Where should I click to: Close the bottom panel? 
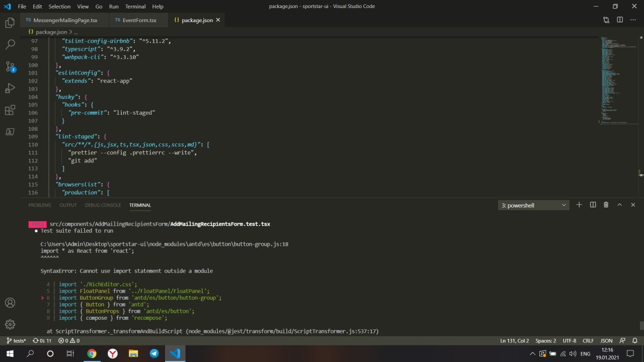pos(633,205)
